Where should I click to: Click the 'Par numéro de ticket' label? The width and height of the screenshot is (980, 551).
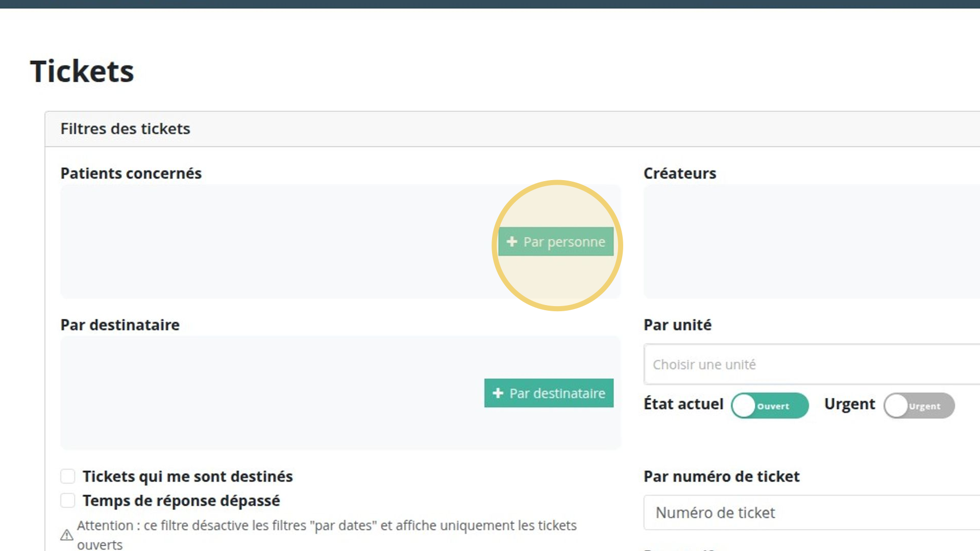click(721, 476)
